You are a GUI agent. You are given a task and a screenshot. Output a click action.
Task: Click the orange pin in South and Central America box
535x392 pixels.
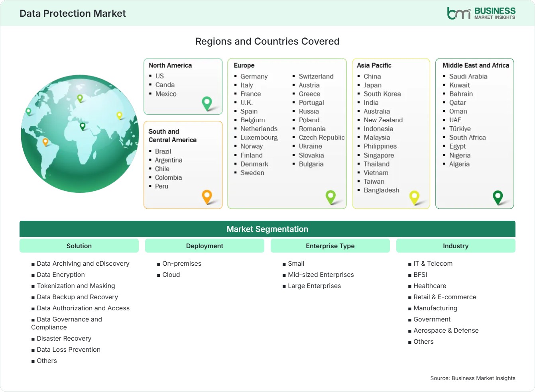pos(207,197)
